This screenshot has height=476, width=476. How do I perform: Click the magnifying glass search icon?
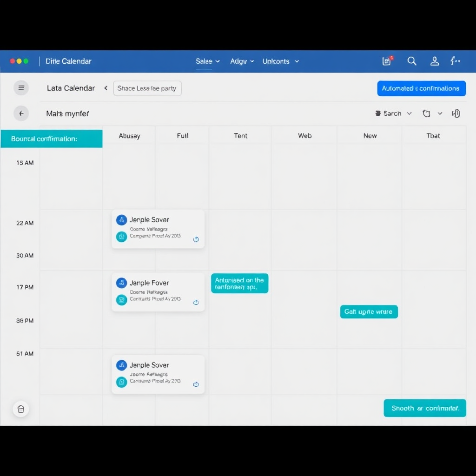pyautogui.click(x=411, y=61)
